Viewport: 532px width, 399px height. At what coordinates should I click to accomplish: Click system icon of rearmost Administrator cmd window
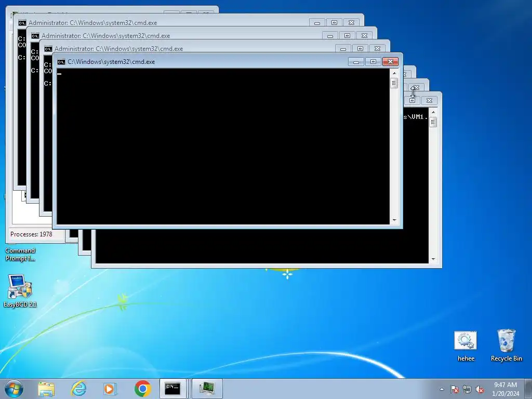pos(22,23)
